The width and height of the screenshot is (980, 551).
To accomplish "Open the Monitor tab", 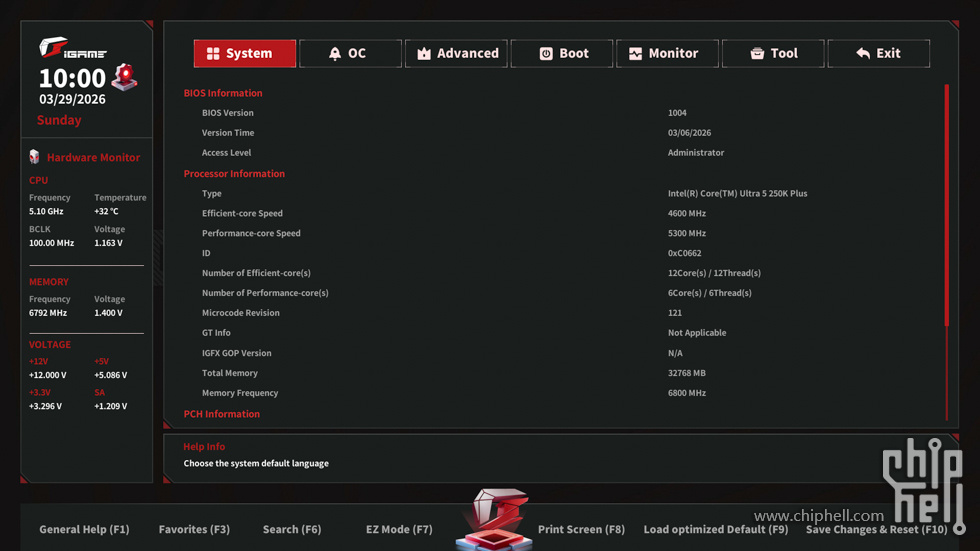I will (x=667, y=53).
